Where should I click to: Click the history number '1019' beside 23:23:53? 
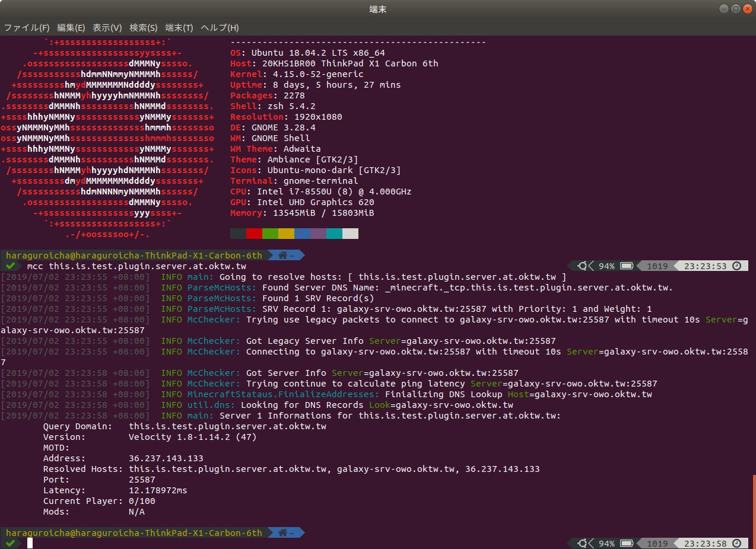tap(657, 266)
